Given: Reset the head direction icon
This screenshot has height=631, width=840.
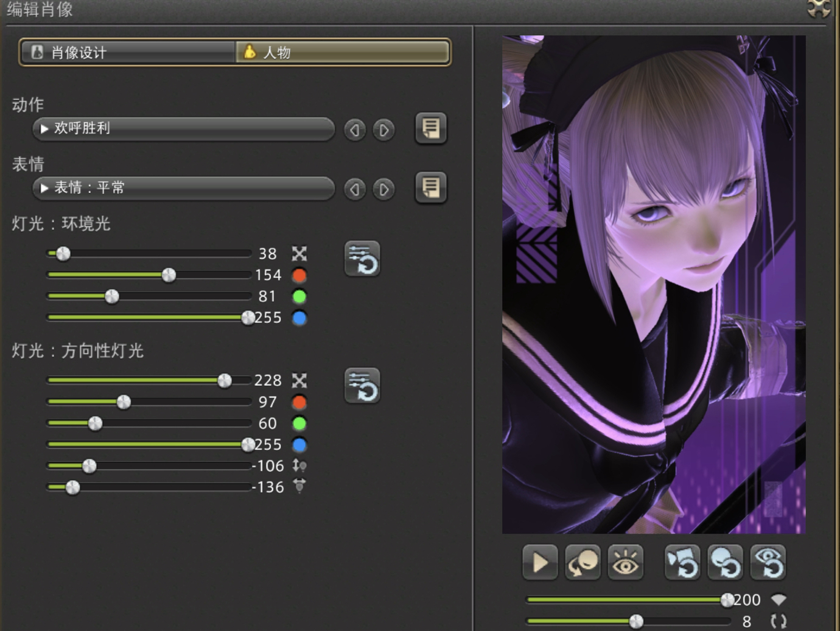Looking at the screenshot, I should click(725, 562).
